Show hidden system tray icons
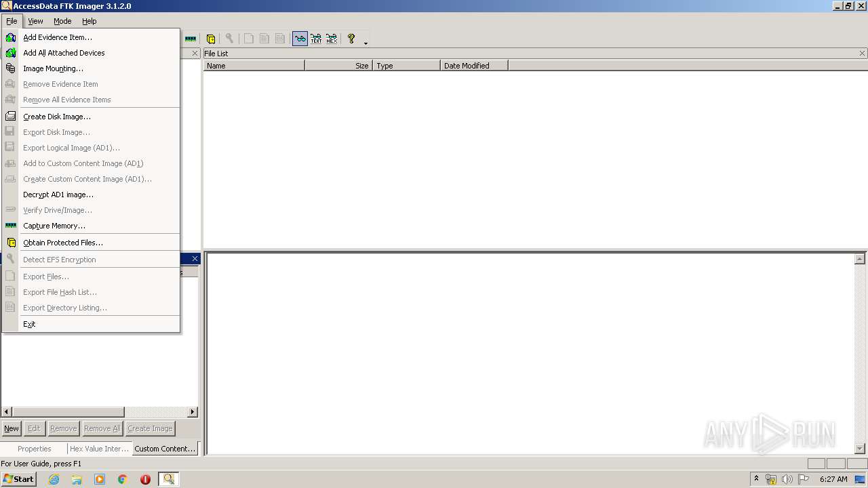This screenshot has width=868, height=488. tap(756, 479)
